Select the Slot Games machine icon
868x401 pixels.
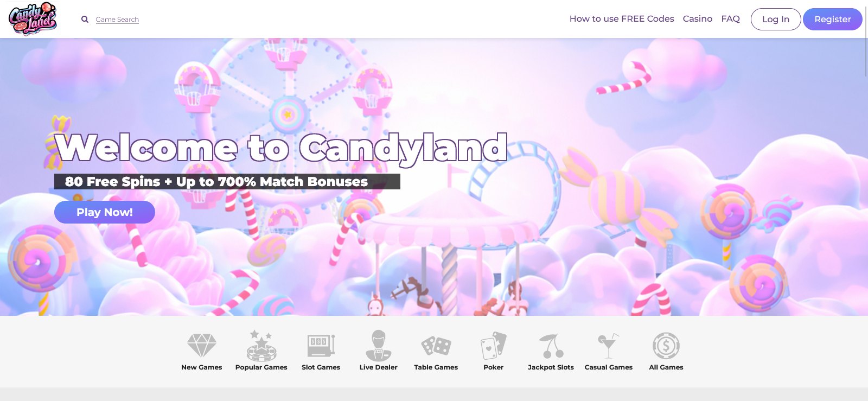(321, 346)
